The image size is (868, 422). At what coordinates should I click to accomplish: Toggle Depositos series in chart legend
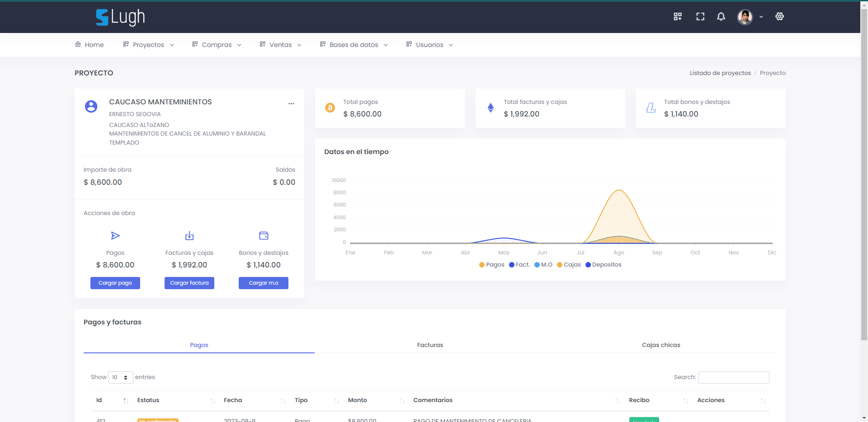click(x=604, y=265)
